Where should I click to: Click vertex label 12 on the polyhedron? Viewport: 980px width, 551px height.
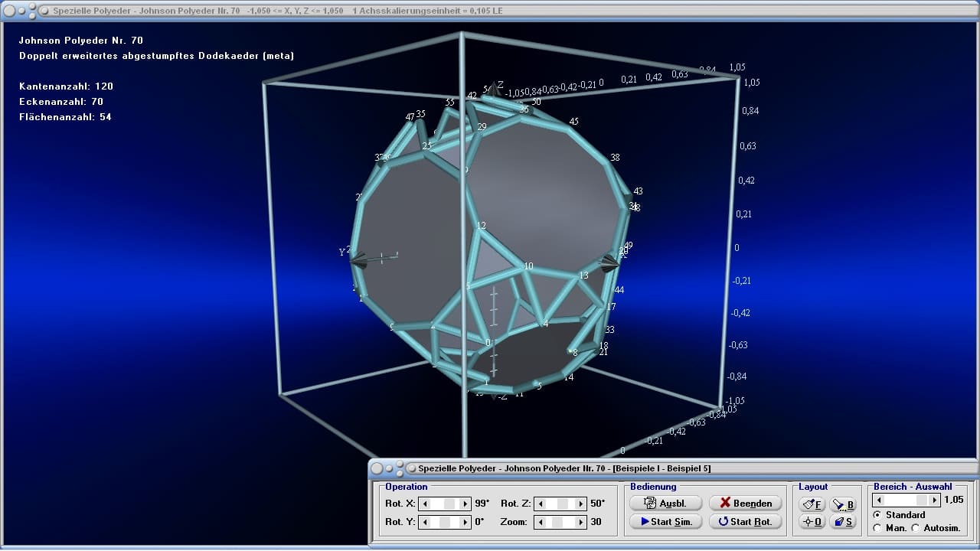click(481, 226)
